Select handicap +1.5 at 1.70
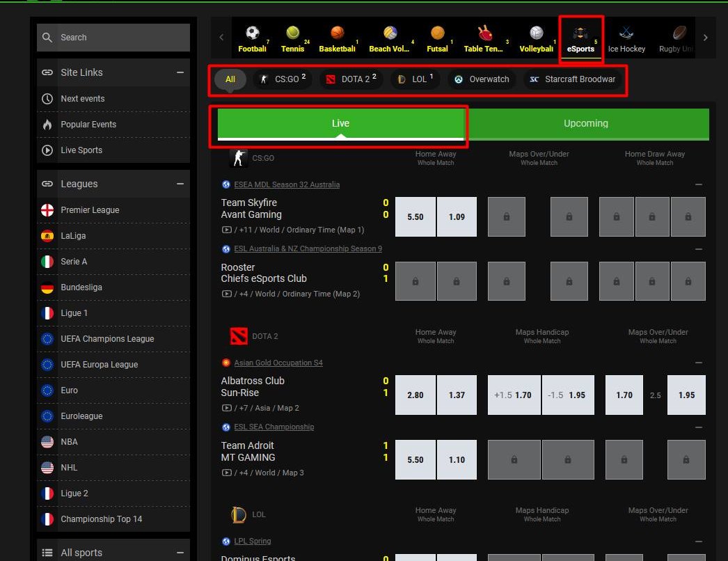Screen dimensions: 728x561 514,395
